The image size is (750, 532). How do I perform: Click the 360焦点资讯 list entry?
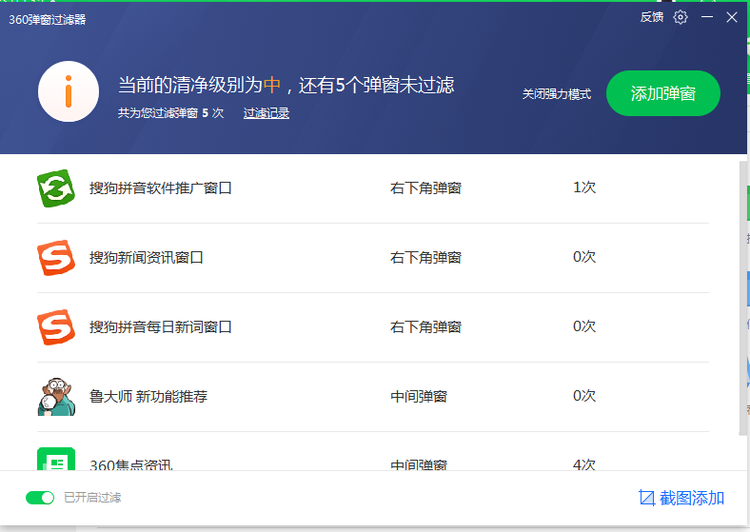[131, 464]
